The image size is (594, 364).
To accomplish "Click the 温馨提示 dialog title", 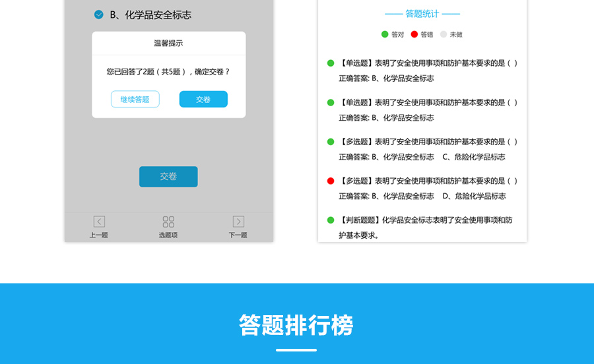I will (168, 44).
